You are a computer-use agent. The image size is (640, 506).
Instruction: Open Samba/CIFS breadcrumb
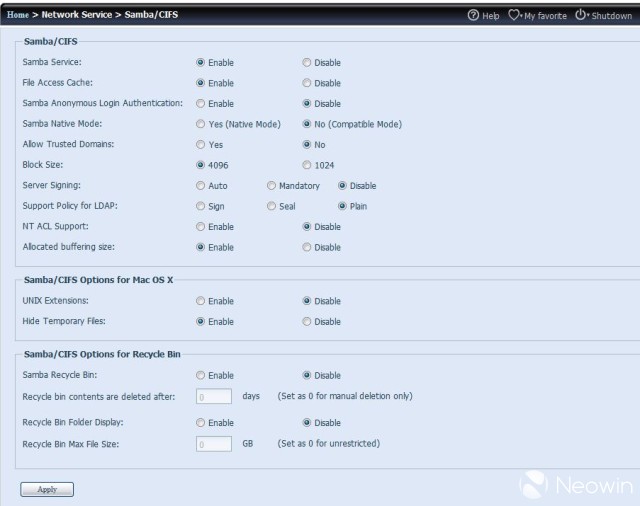151,15
